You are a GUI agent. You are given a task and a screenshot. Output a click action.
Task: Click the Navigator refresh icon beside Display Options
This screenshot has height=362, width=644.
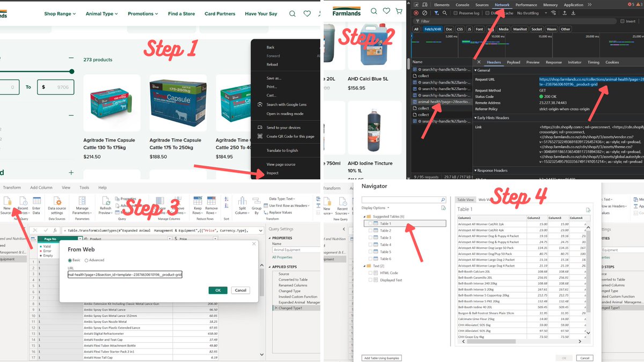point(443,208)
